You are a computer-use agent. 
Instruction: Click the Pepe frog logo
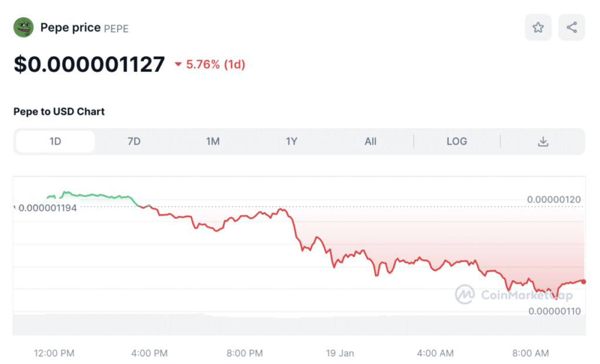pos(24,28)
